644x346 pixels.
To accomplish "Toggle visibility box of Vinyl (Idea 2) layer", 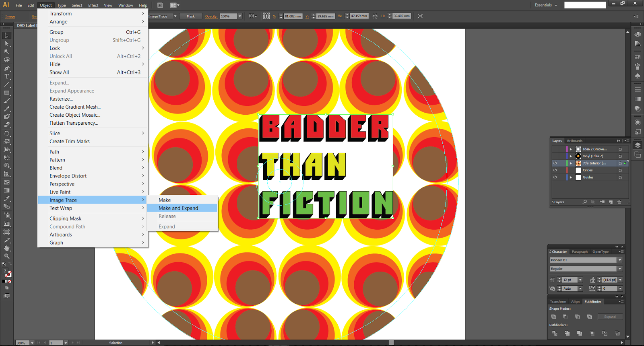I will pyautogui.click(x=555, y=156).
